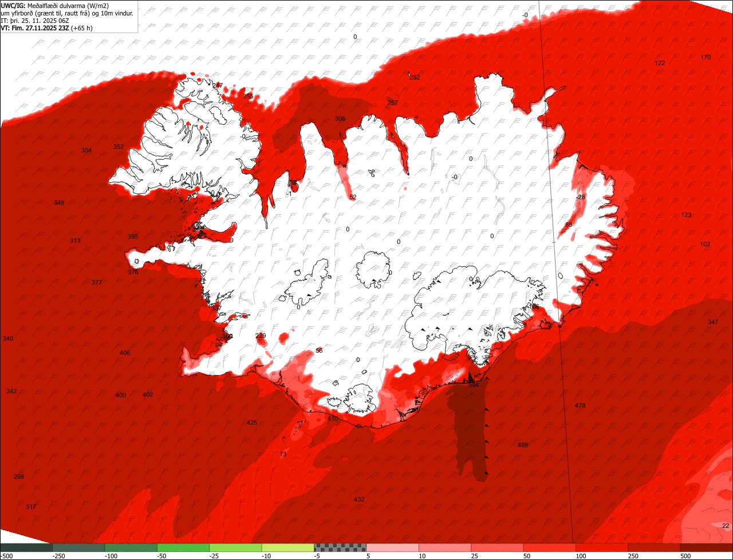Viewport: 733px width, 560px height.
Task: Click the map value 432
Action: (359, 499)
